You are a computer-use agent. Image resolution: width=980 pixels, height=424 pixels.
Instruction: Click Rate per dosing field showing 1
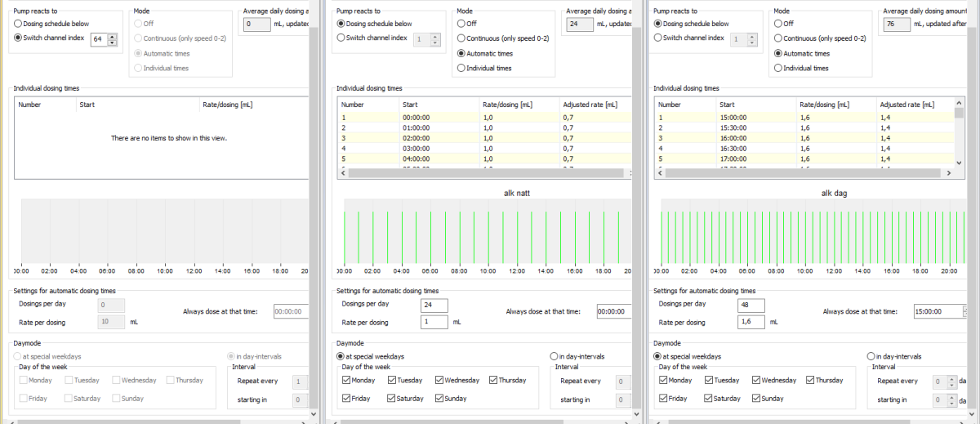(x=434, y=322)
